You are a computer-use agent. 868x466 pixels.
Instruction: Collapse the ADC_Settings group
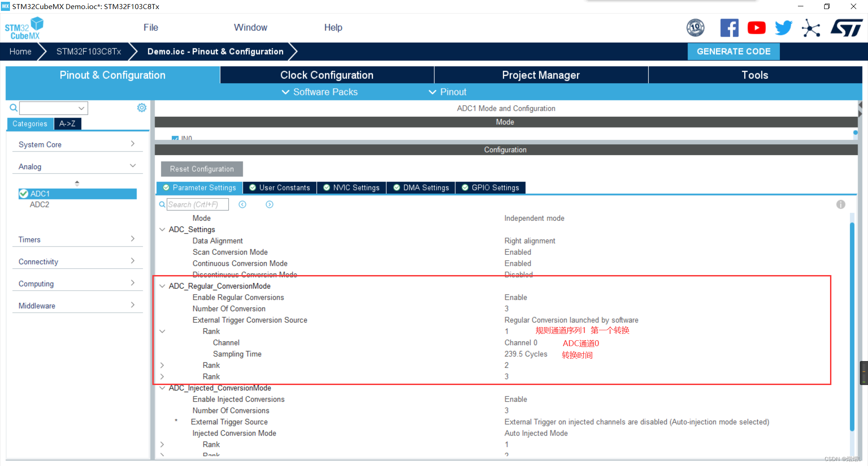(162, 229)
